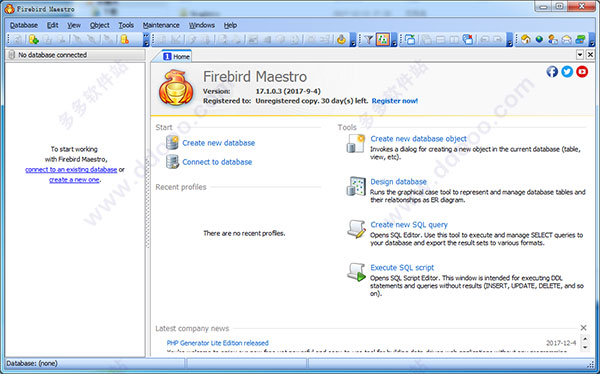The width and height of the screenshot is (600, 374).
Task: Click the green cards toolbar icon
Action: (580, 39)
